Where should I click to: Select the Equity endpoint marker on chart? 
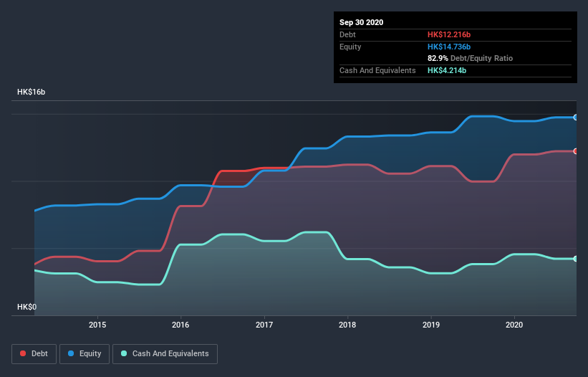pyautogui.click(x=576, y=118)
